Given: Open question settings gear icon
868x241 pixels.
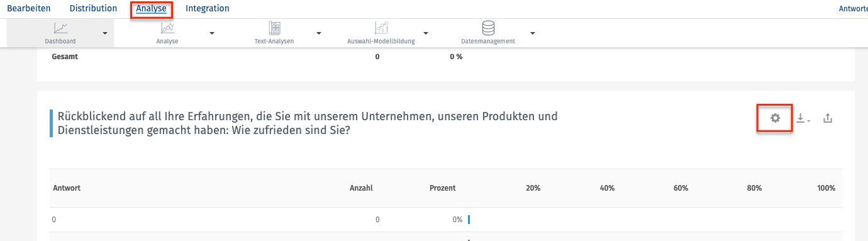Looking at the screenshot, I should click(x=775, y=118).
